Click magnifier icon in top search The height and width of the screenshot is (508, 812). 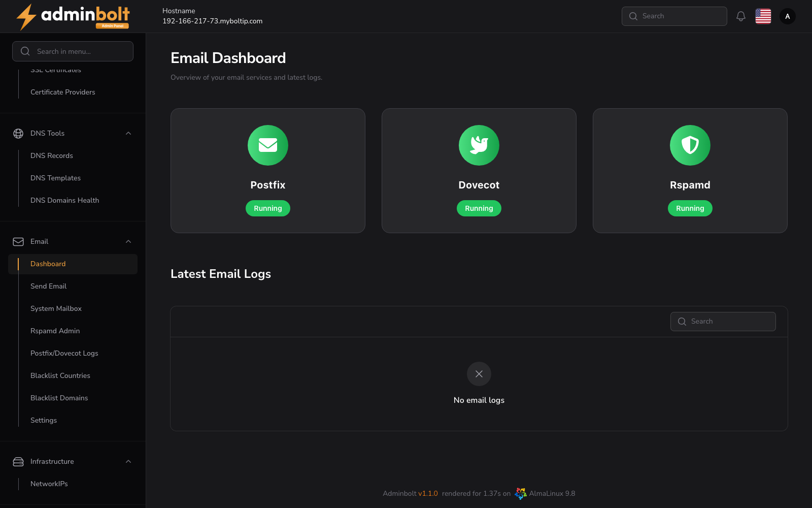[633, 16]
